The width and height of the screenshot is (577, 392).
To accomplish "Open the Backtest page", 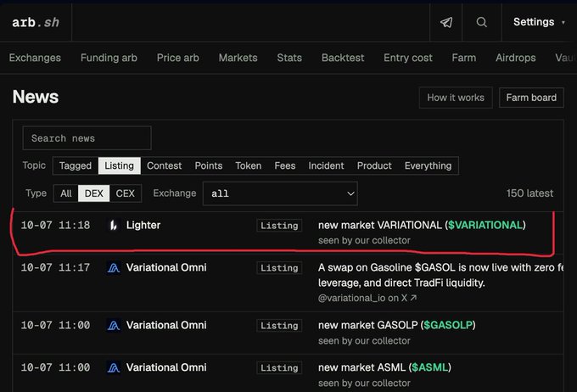I will pos(343,58).
